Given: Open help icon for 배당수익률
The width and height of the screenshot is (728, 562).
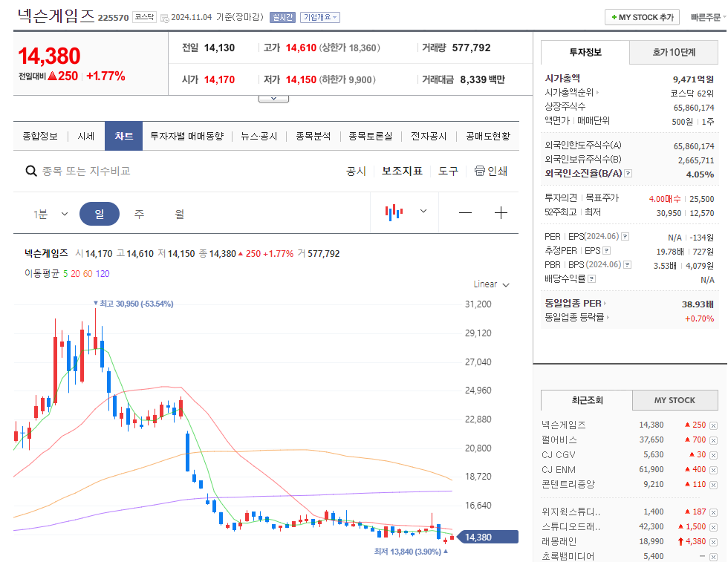Looking at the screenshot, I should click(x=592, y=279).
